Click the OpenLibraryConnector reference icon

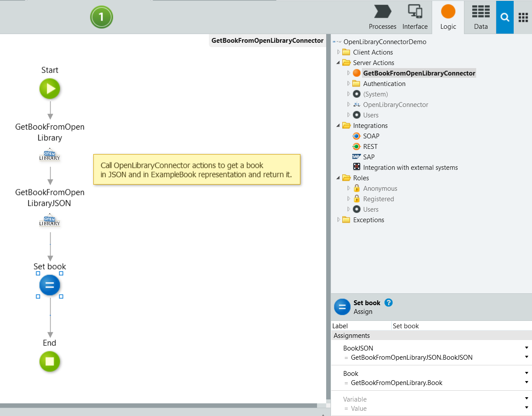pyautogui.click(x=357, y=104)
